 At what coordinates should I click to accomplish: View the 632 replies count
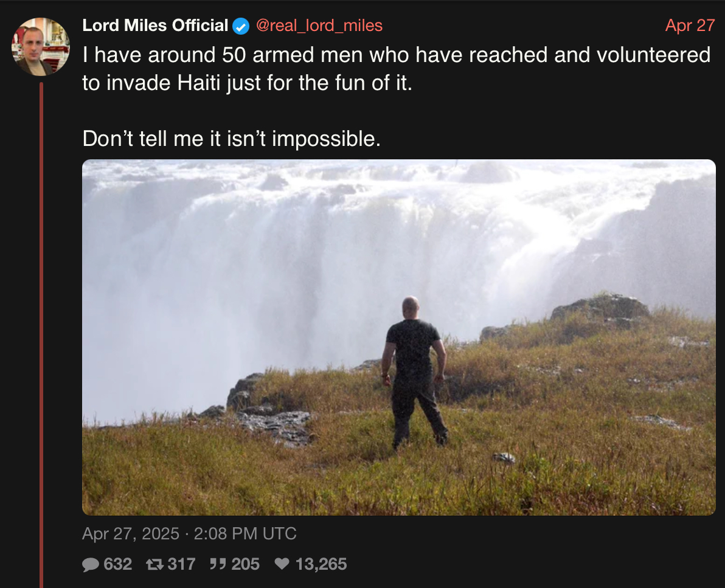pyautogui.click(x=118, y=564)
